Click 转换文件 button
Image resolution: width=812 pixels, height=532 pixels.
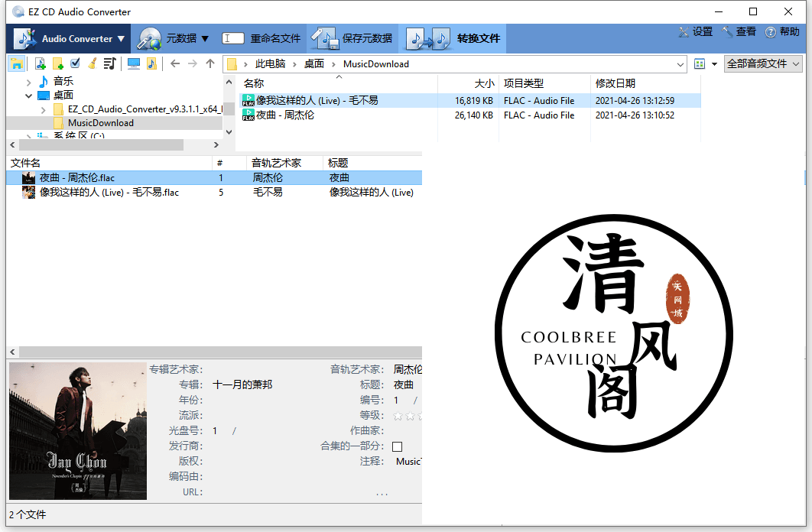point(453,39)
